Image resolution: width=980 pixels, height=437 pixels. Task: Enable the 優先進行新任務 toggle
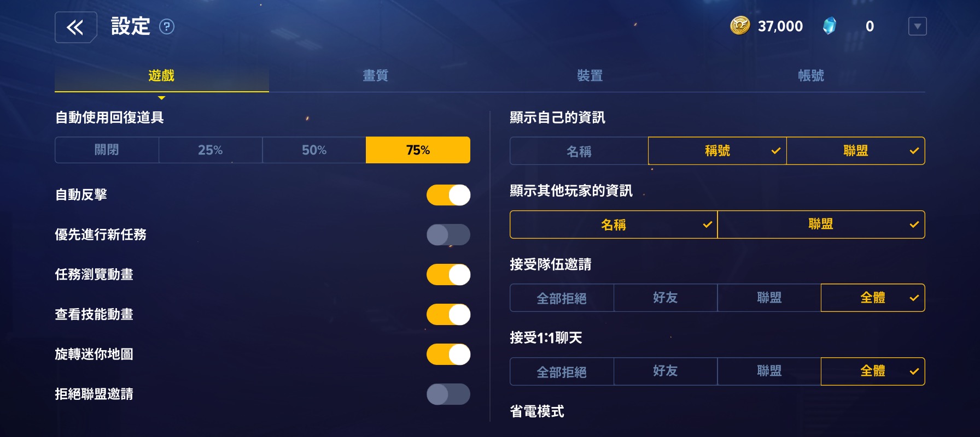448,235
